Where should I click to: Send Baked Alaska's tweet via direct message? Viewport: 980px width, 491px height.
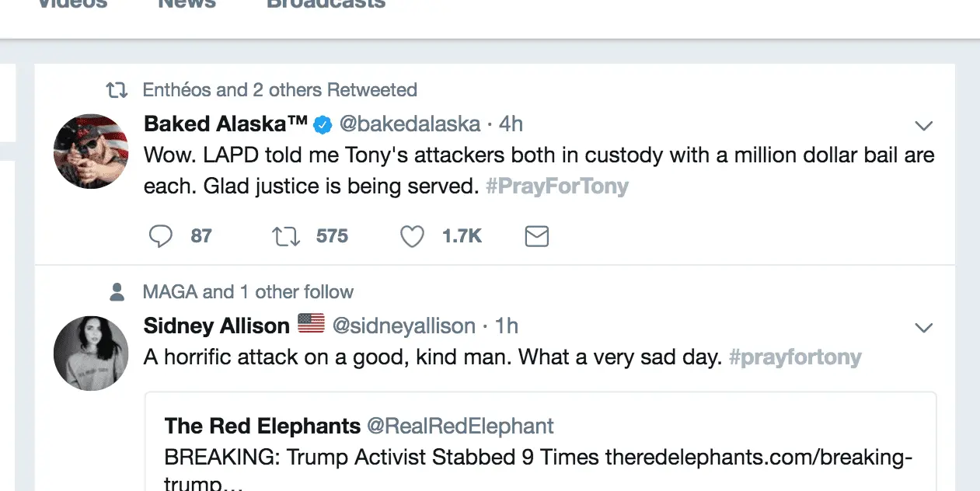click(x=537, y=236)
